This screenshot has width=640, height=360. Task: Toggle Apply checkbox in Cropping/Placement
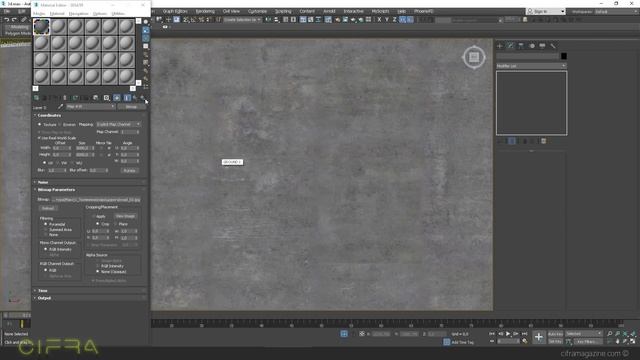[93, 216]
